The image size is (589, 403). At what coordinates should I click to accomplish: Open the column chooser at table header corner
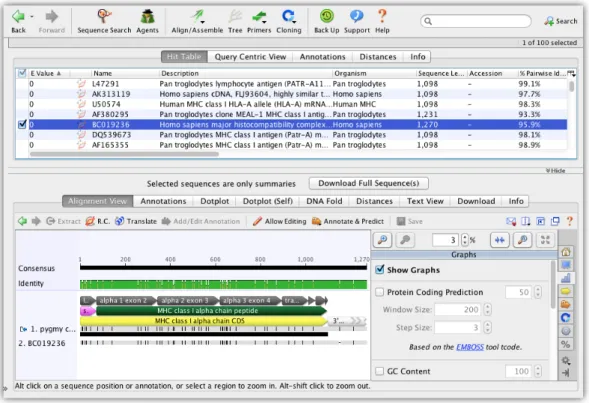[571, 73]
